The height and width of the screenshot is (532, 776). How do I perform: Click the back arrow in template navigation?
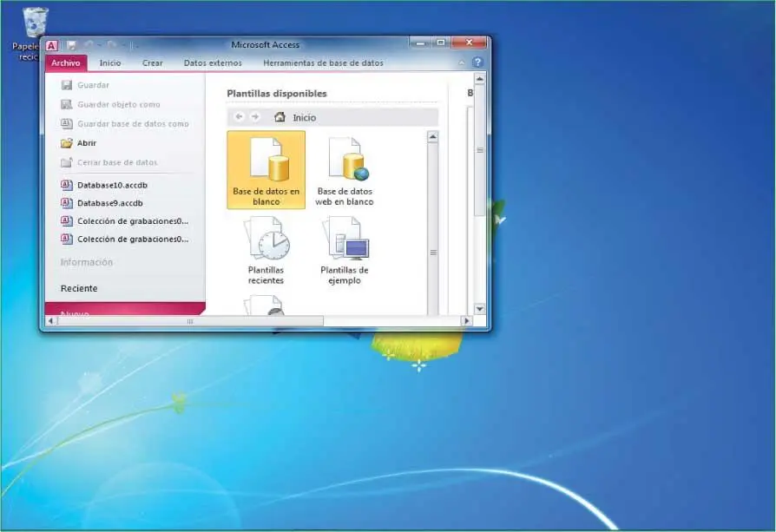pos(239,117)
